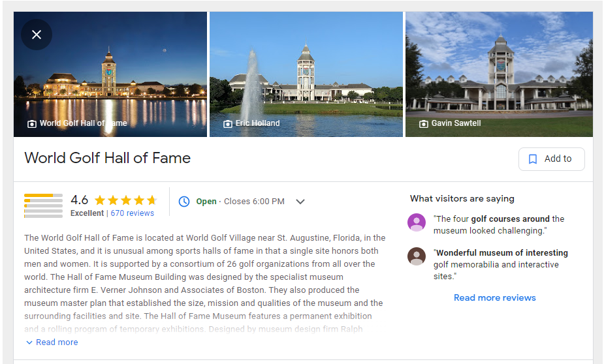Click the Wonderful museum review quote

pos(501,264)
